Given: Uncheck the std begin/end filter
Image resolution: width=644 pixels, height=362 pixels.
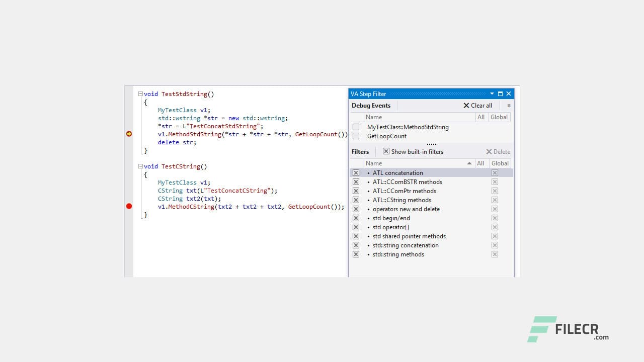Looking at the screenshot, I should (356, 218).
